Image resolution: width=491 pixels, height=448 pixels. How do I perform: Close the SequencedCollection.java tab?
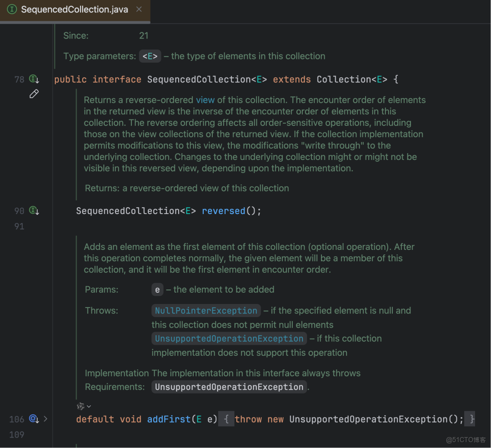pos(139,9)
